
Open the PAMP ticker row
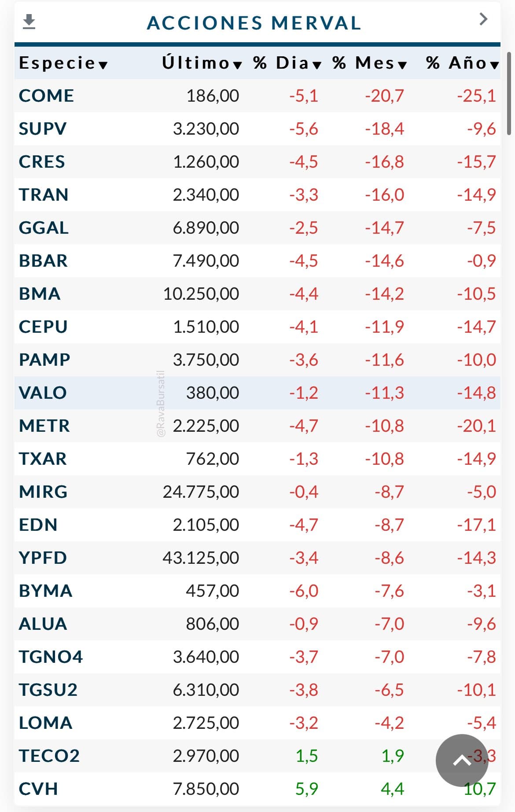point(44,360)
